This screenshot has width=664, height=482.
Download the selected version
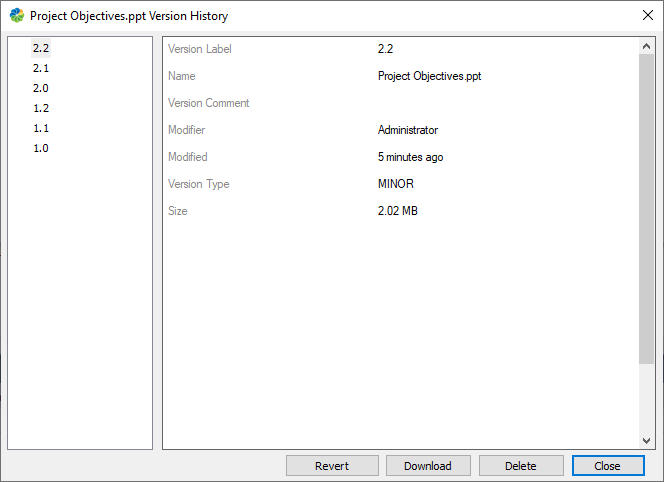tap(428, 466)
